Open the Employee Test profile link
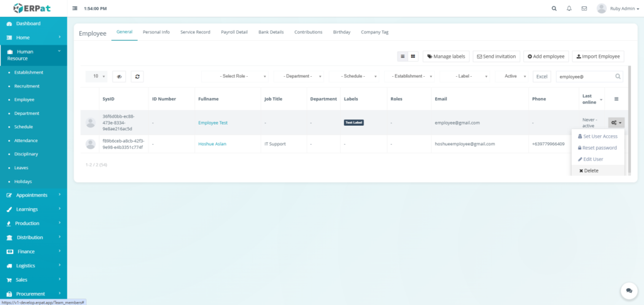 pos(213,123)
